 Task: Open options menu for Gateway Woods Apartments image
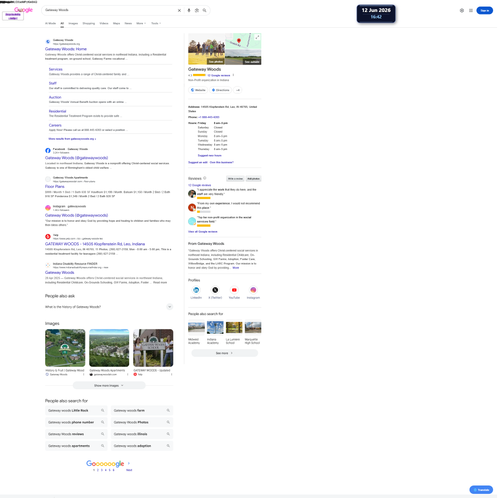(127, 375)
